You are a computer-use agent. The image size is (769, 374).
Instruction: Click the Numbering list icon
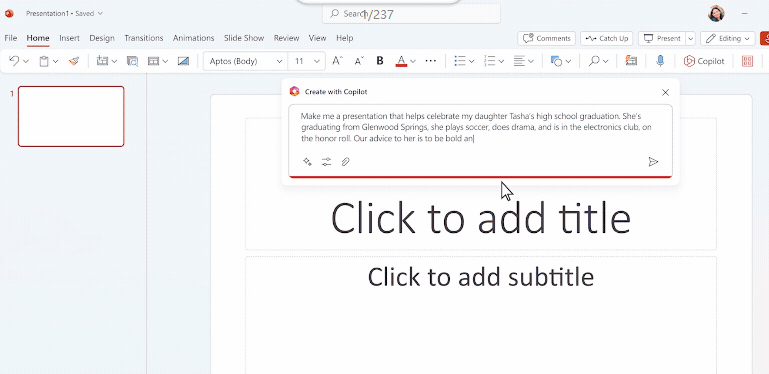[489, 61]
